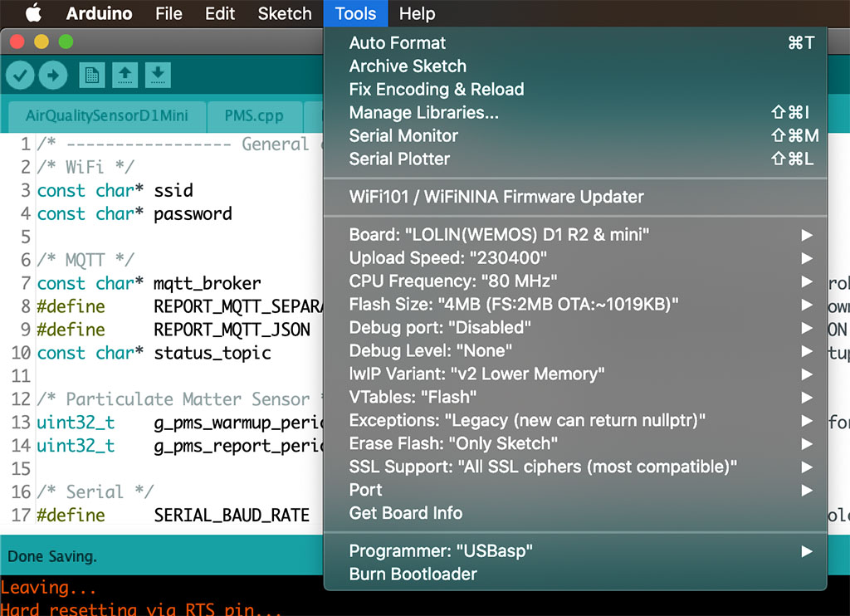The width and height of the screenshot is (850, 616).
Task: Select Burn Bootloader
Action: [x=575, y=574]
